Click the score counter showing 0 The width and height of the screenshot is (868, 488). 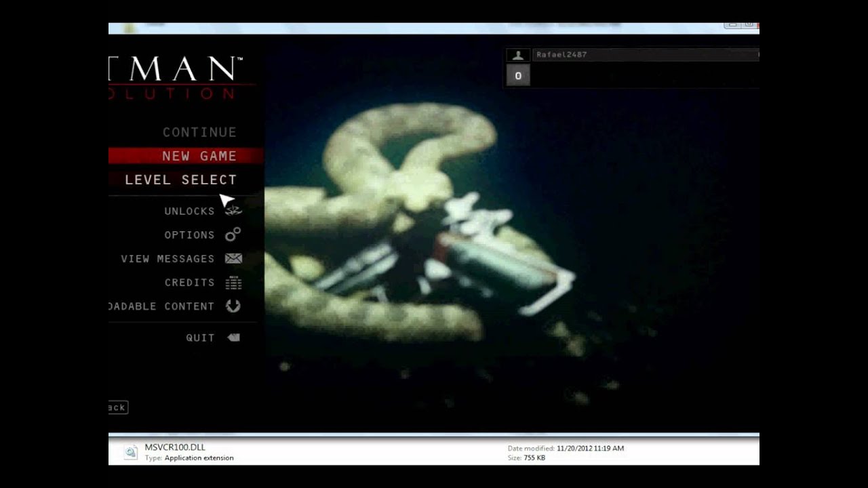point(518,76)
